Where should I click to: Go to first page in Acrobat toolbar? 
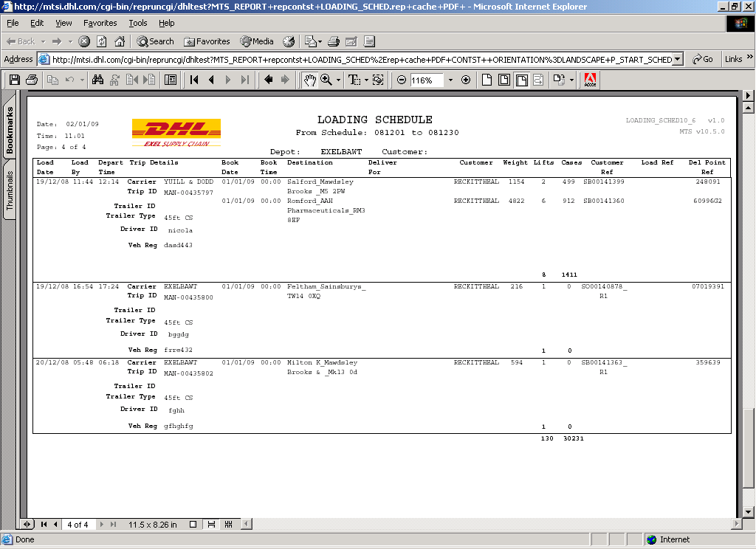coord(194,80)
